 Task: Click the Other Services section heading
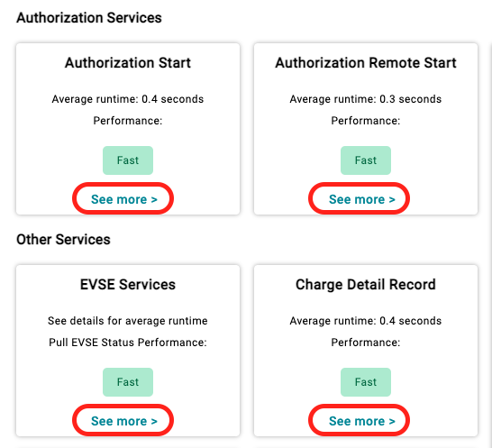click(x=63, y=240)
